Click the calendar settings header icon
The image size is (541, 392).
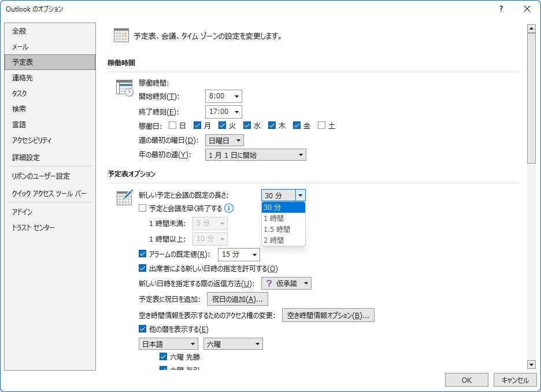[121, 35]
